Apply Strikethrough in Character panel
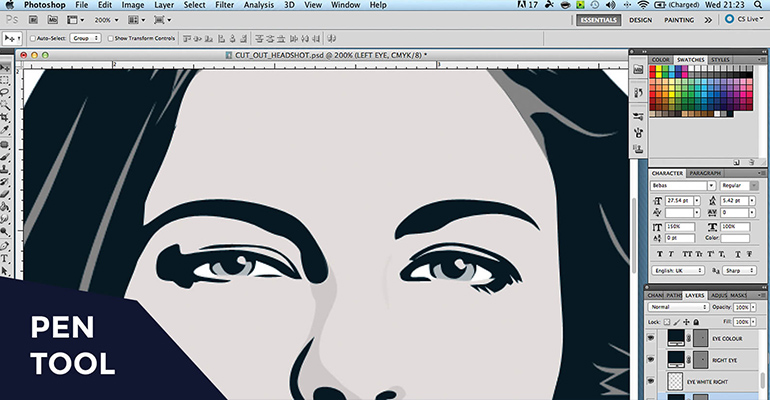Screen dimensions: 770x400 click(x=749, y=254)
